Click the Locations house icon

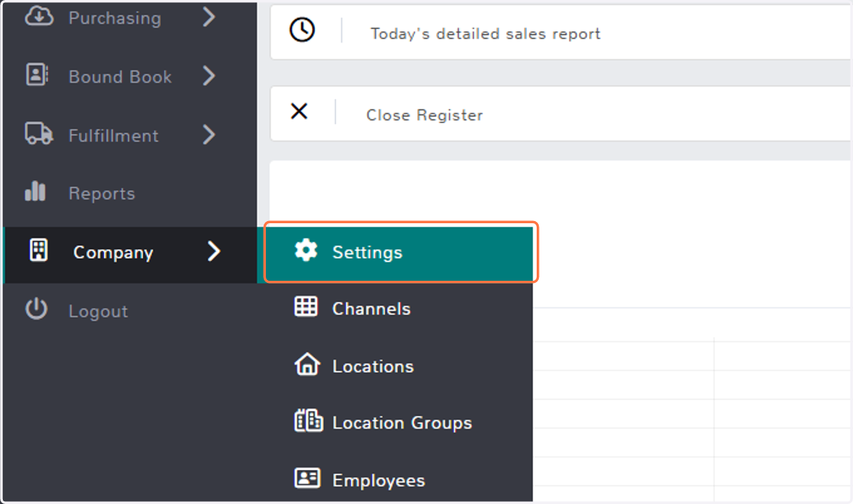point(307,365)
